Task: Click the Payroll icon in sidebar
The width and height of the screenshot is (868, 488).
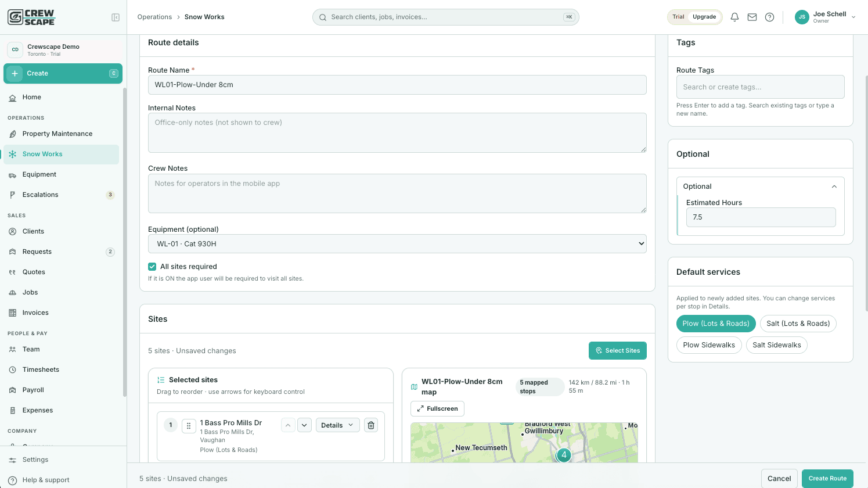Action: 13,390
